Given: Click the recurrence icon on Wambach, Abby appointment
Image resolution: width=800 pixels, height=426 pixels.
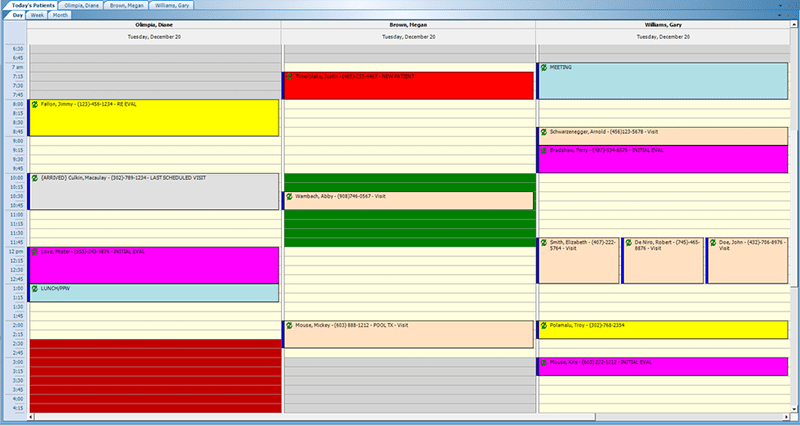Looking at the screenshot, I should coord(289,196).
